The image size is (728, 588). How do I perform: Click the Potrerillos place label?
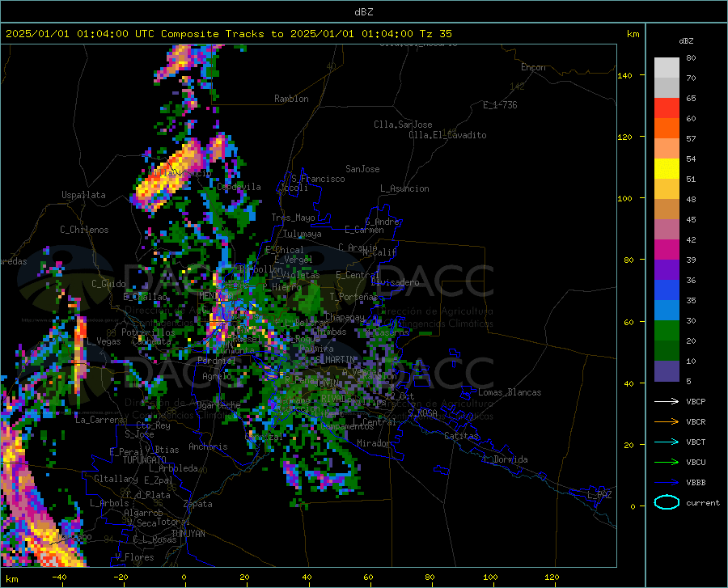148,332
